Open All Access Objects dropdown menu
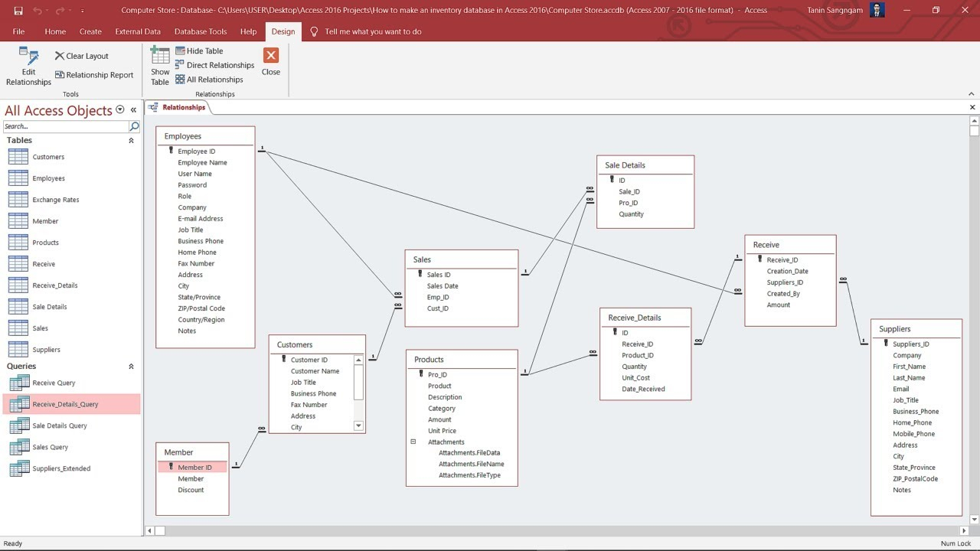 [x=119, y=110]
